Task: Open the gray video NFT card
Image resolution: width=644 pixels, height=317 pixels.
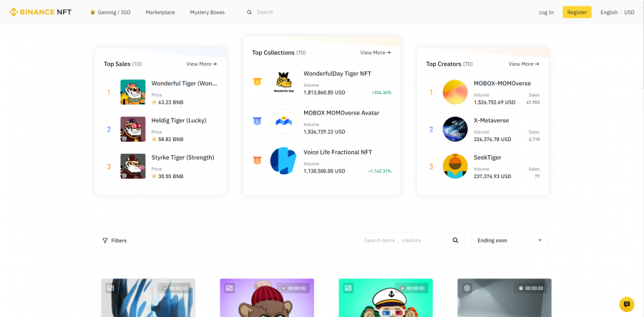Action: [x=504, y=298]
